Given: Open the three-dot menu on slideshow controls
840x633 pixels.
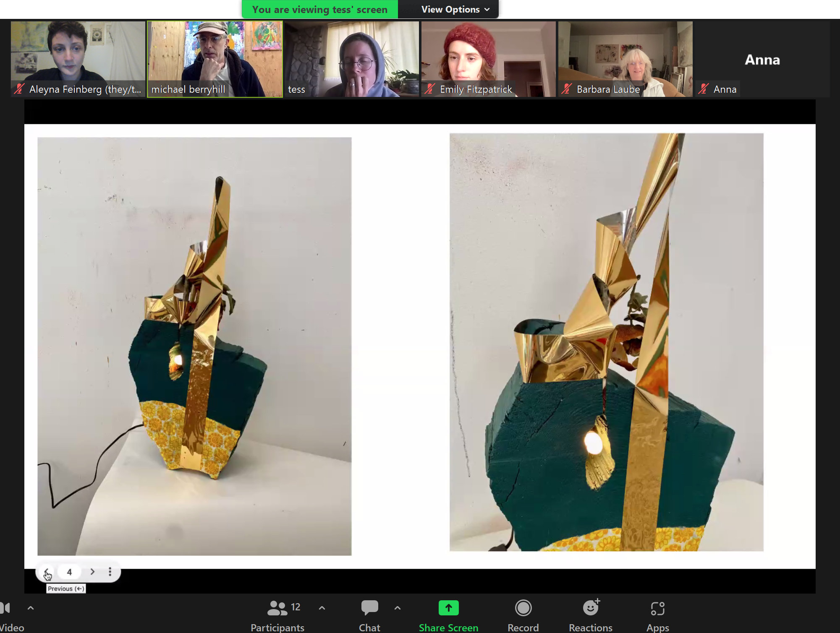Looking at the screenshot, I should point(110,572).
